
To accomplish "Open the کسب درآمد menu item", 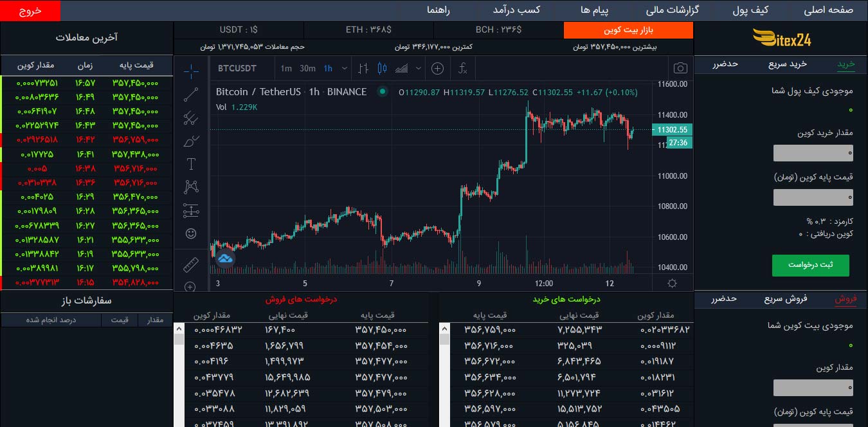I will pyautogui.click(x=516, y=10).
